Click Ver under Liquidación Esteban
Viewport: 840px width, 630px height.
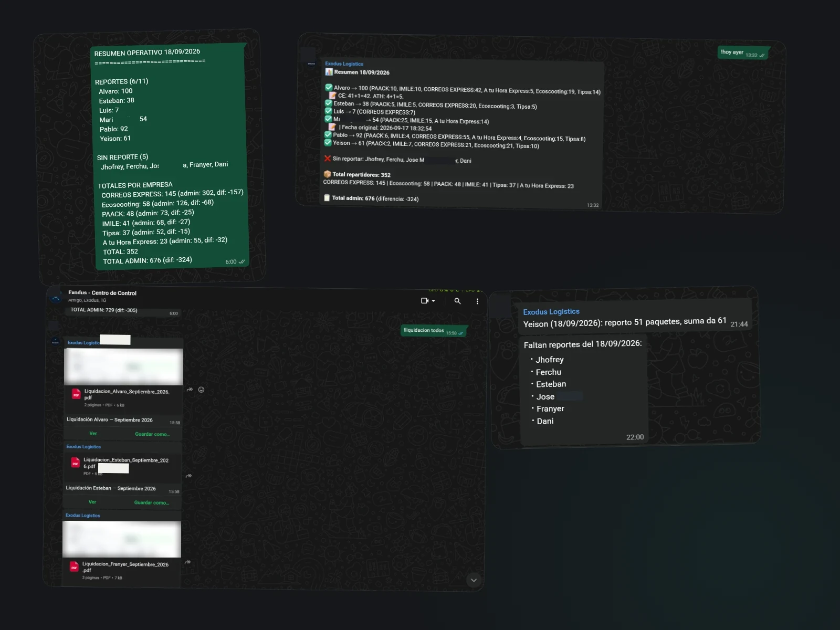(x=92, y=502)
